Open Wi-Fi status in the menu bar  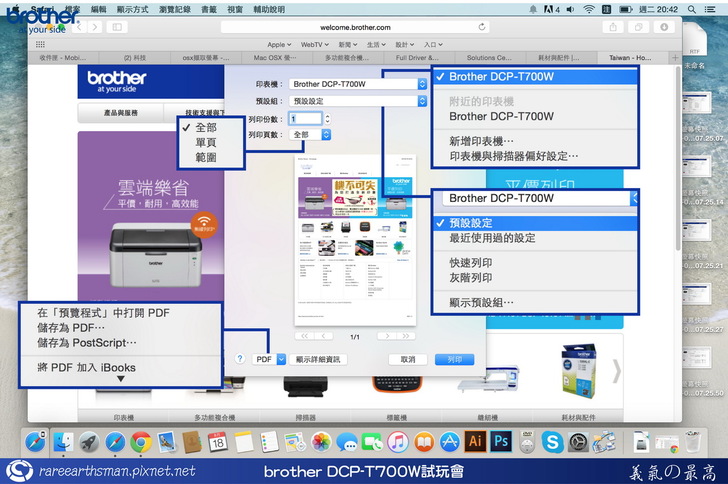589,9
